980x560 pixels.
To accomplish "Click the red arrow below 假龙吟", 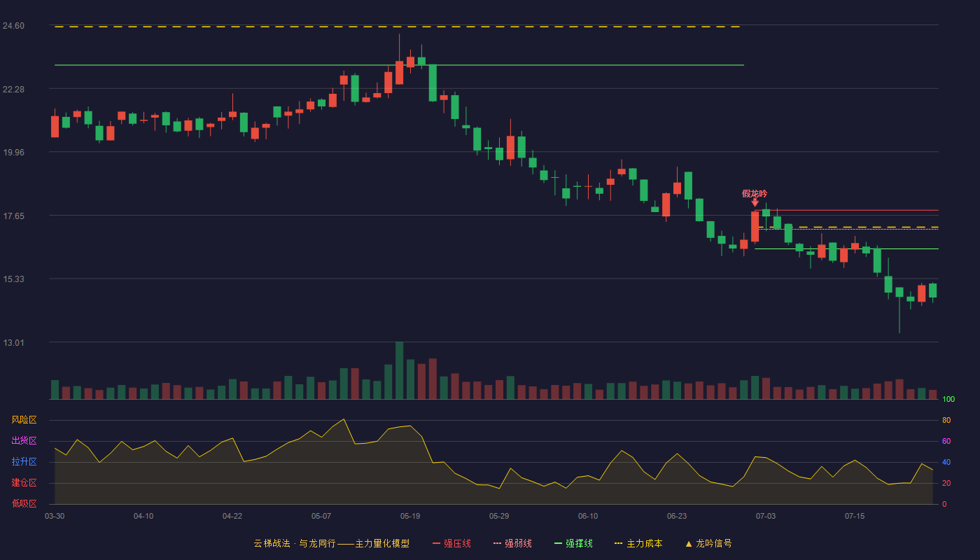I will [x=755, y=203].
